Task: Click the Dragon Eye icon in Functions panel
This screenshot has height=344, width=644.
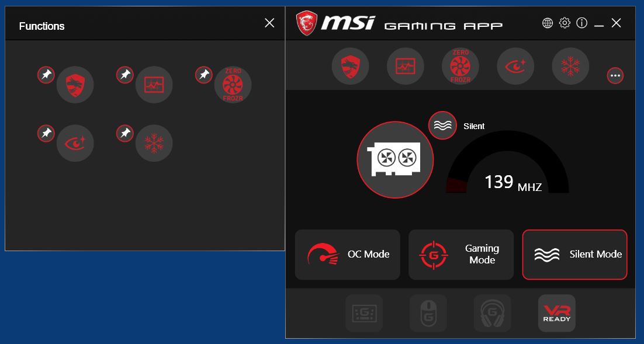Action: tap(75, 85)
